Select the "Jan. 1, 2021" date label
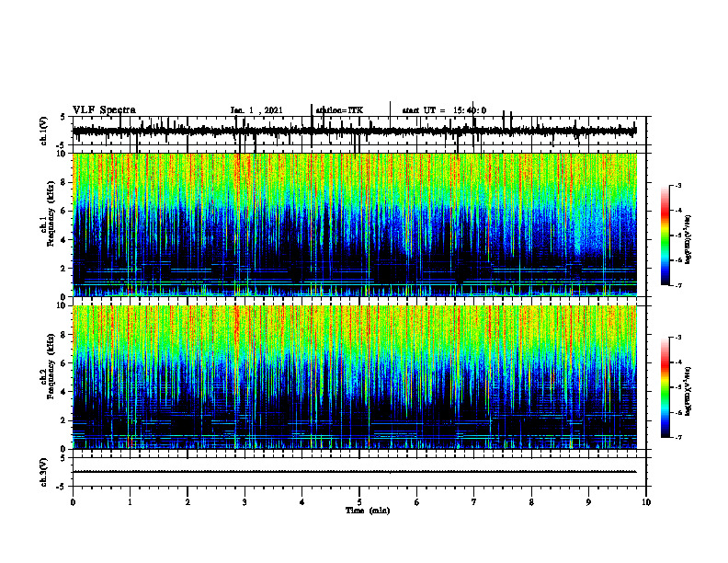The width and height of the screenshot is (728, 563). [x=256, y=110]
